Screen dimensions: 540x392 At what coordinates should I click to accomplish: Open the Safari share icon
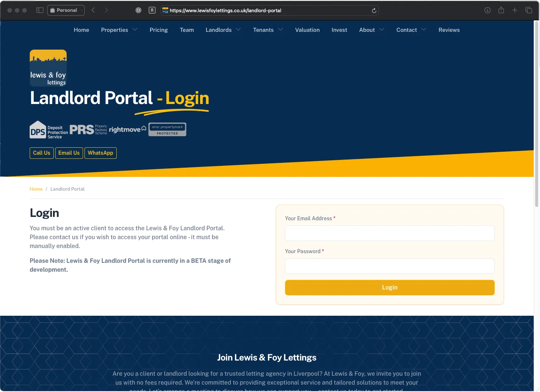pyautogui.click(x=501, y=10)
